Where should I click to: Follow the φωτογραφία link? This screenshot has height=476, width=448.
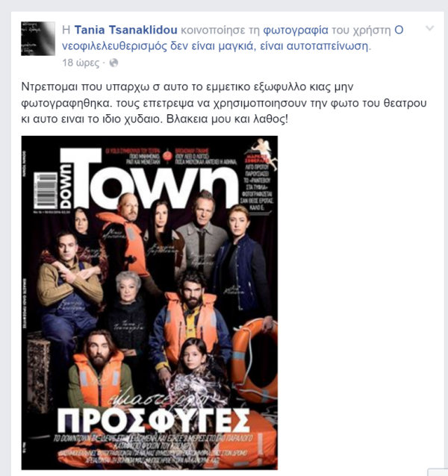point(296,30)
